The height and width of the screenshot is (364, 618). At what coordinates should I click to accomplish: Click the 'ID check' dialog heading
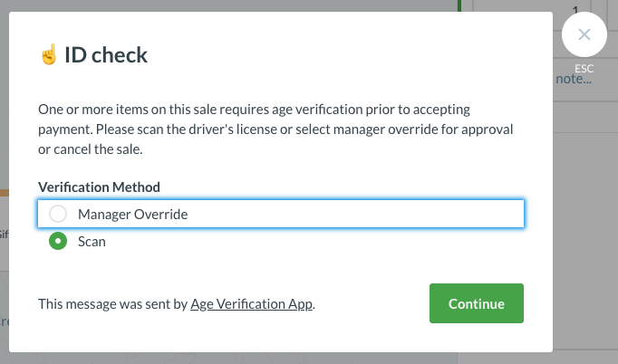105,56
